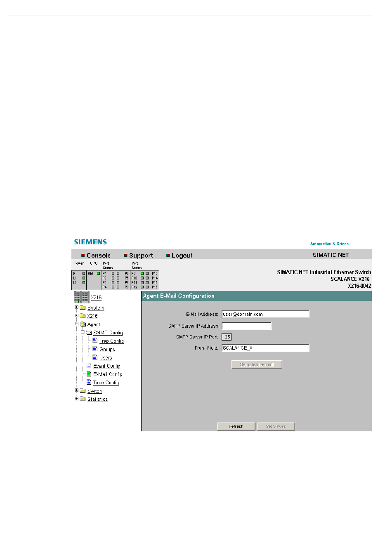Click the SCALANCE X216 text
This screenshot has height=537, width=392.
tap(350, 279)
